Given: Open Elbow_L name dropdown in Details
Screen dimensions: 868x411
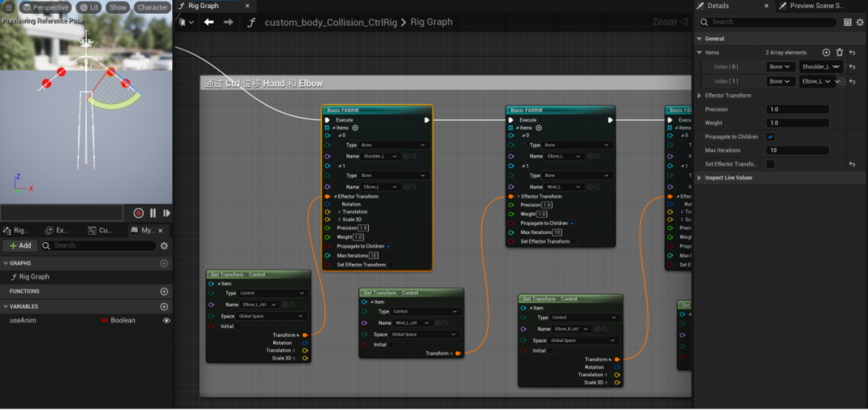Looking at the screenshot, I should [x=817, y=81].
